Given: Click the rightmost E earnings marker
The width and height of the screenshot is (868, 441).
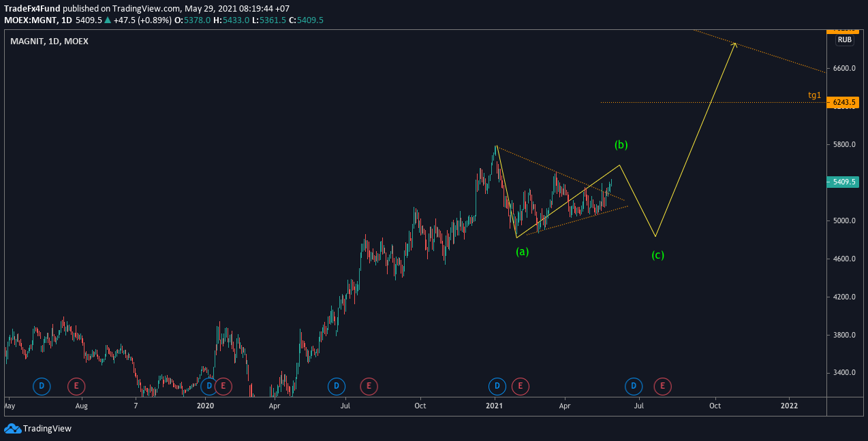Looking at the screenshot, I should tap(662, 387).
